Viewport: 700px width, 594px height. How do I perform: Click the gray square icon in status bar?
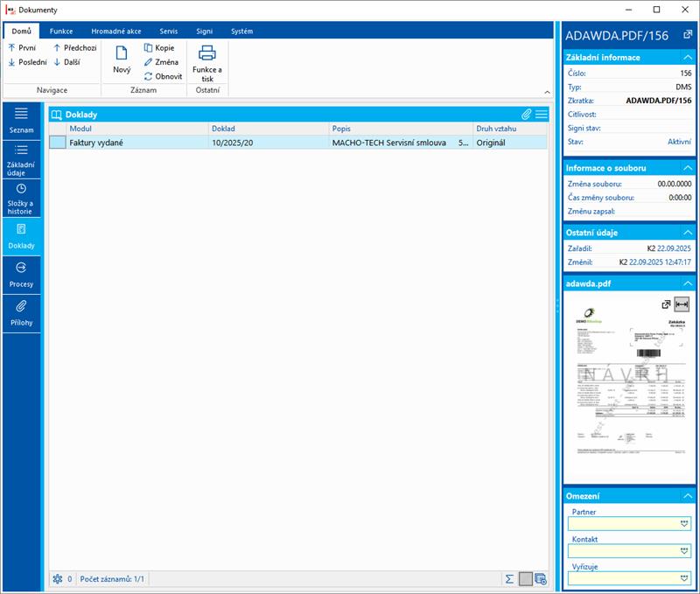(526, 579)
